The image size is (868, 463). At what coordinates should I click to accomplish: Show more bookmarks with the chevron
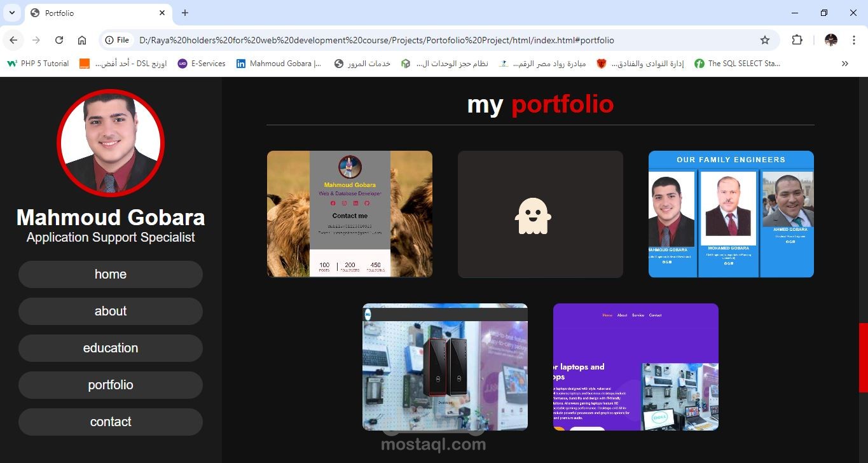(845, 64)
